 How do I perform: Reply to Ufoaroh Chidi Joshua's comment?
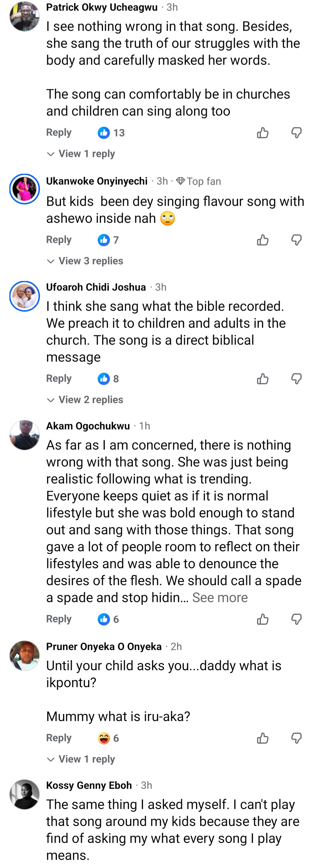(59, 378)
